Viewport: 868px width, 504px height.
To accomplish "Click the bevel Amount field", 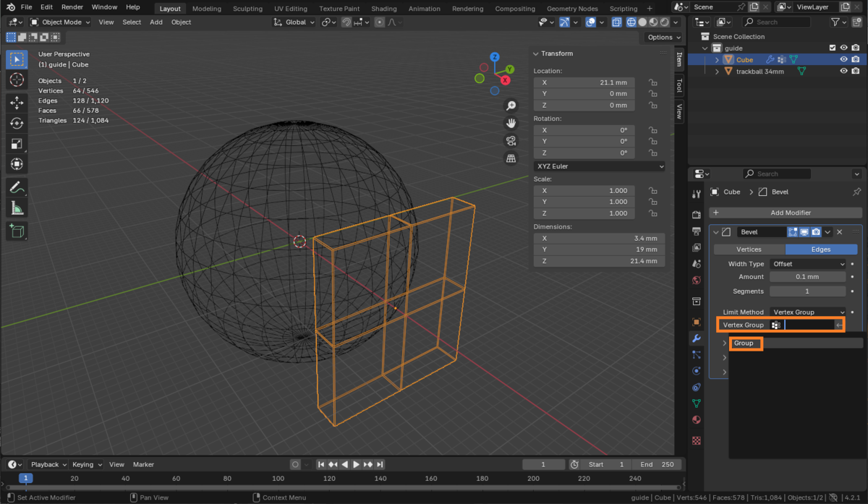I will pyautogui.click(x=807, y=277).
